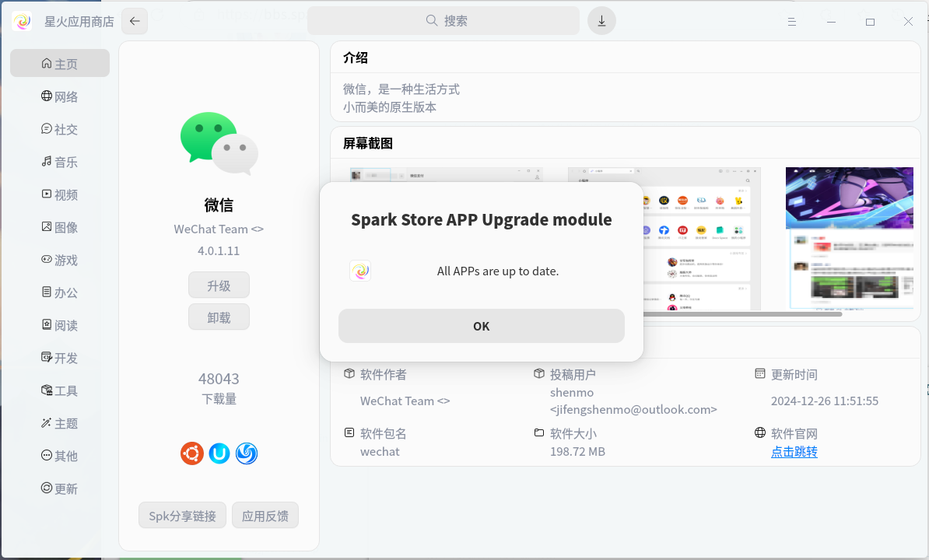Open the downloads list button
The width and height of the screenshot is (929, 560).
point(601,21)
